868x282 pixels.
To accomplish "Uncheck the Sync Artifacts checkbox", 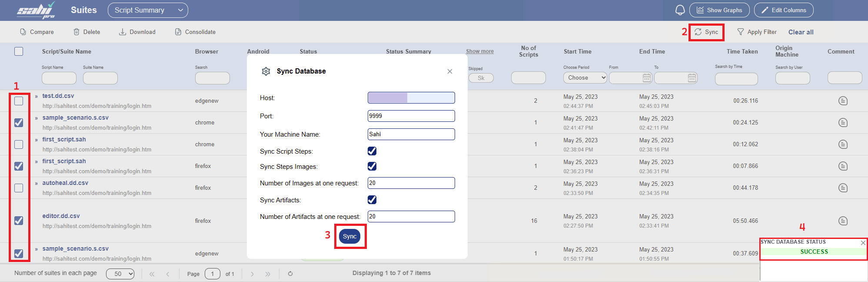I will coord(372,200).
